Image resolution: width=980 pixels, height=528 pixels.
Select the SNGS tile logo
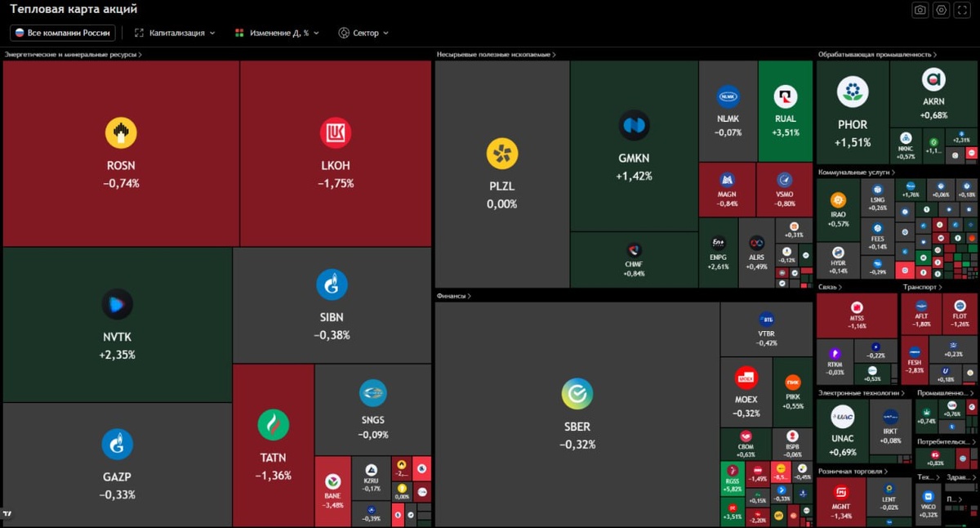click(x=372, y=393)
